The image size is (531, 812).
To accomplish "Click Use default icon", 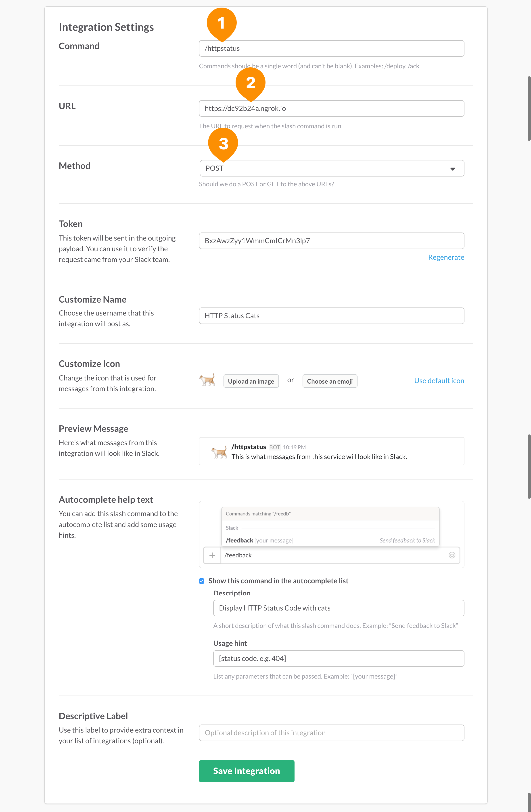I will pyautogui.click(x=439, y=380).
